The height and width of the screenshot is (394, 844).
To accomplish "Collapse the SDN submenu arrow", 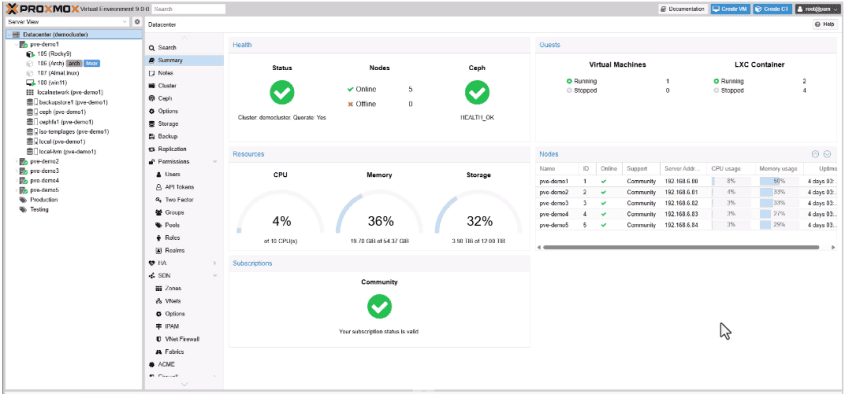I will click(x=215, y=276).
